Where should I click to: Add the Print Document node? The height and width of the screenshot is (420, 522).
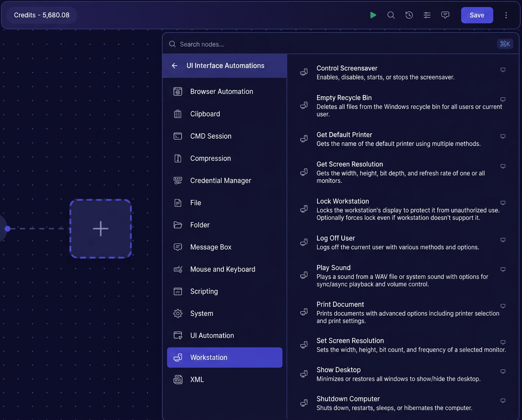pos(403,312)
